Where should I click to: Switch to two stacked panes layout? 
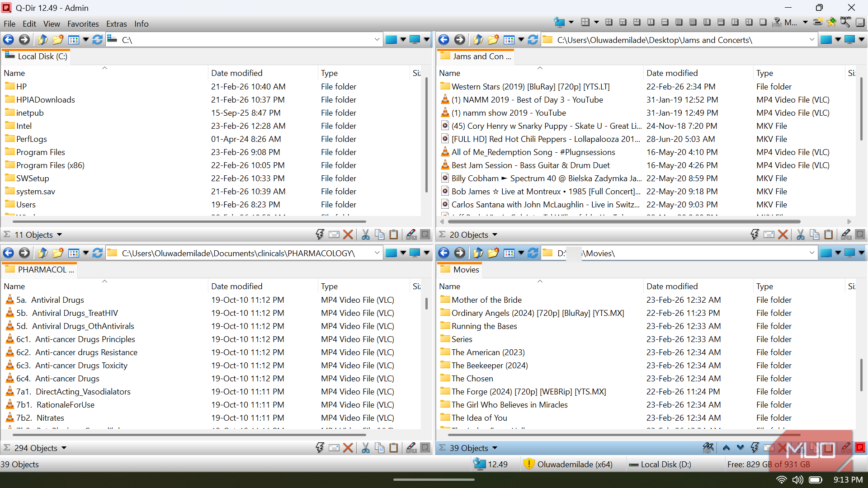[665, 22]
